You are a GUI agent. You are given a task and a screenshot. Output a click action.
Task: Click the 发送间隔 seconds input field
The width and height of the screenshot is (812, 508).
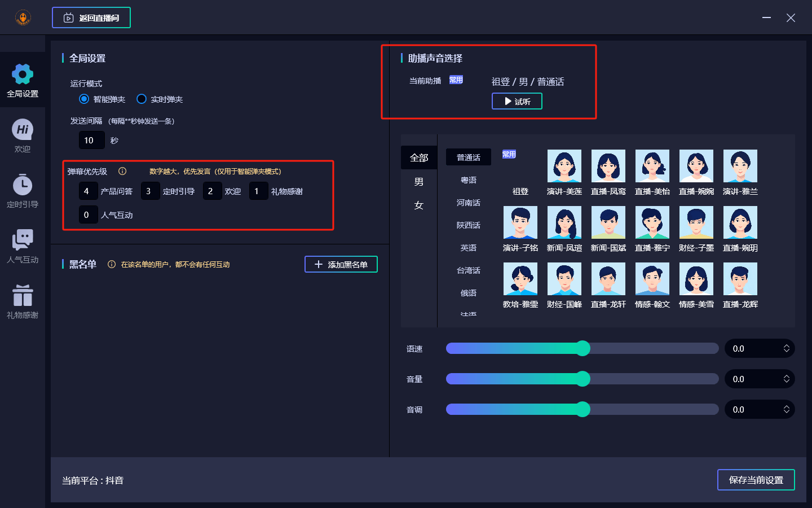tap(91, 140)
